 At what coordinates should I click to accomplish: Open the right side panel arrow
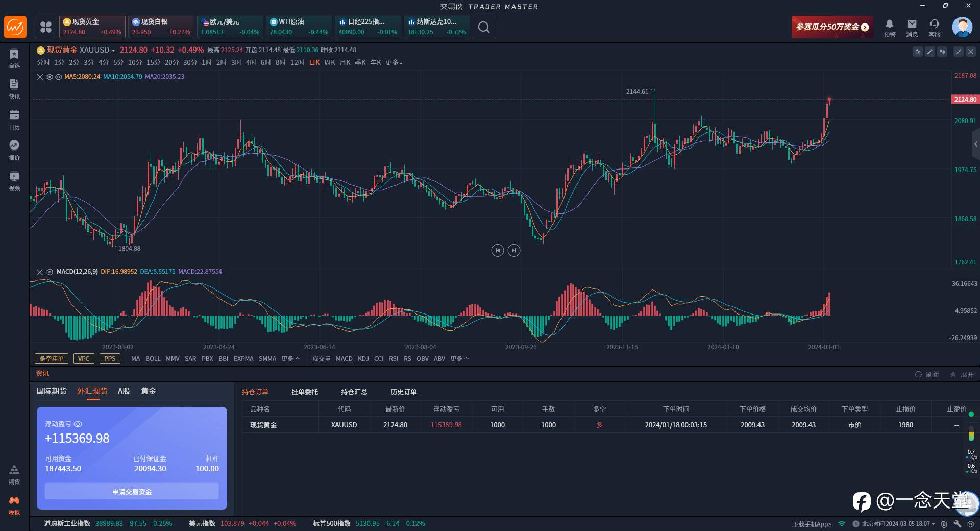pos(975,144)
